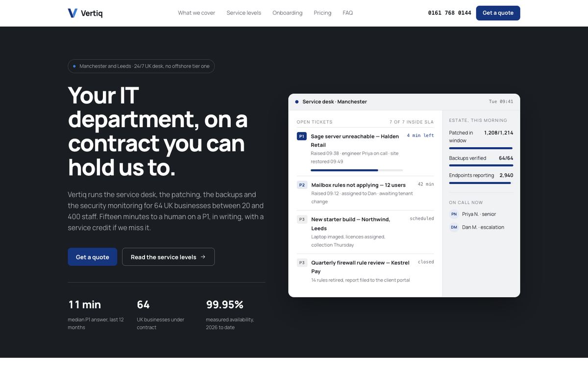The image size is (588, 368).
Task: Click the Vertiq logo
Action: coord(85,13)
